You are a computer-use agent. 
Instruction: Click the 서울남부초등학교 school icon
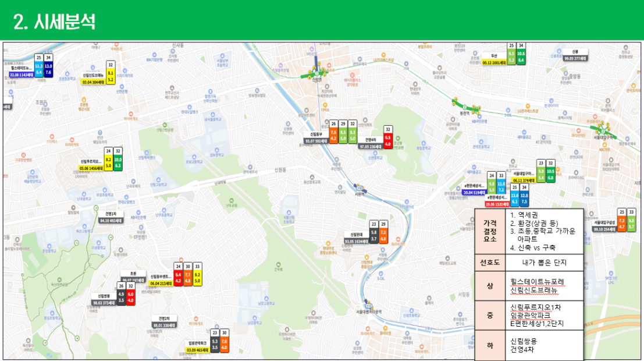coord(222,55)
